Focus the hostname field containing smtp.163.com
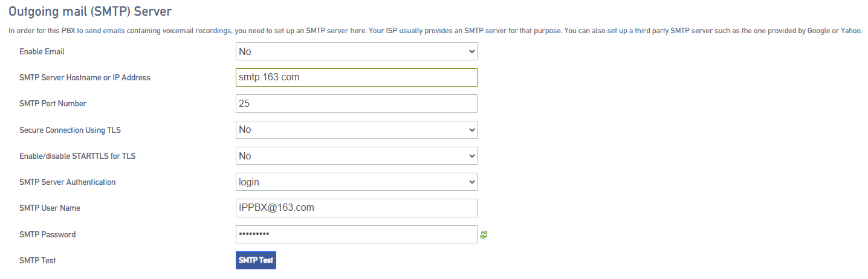 357,77
